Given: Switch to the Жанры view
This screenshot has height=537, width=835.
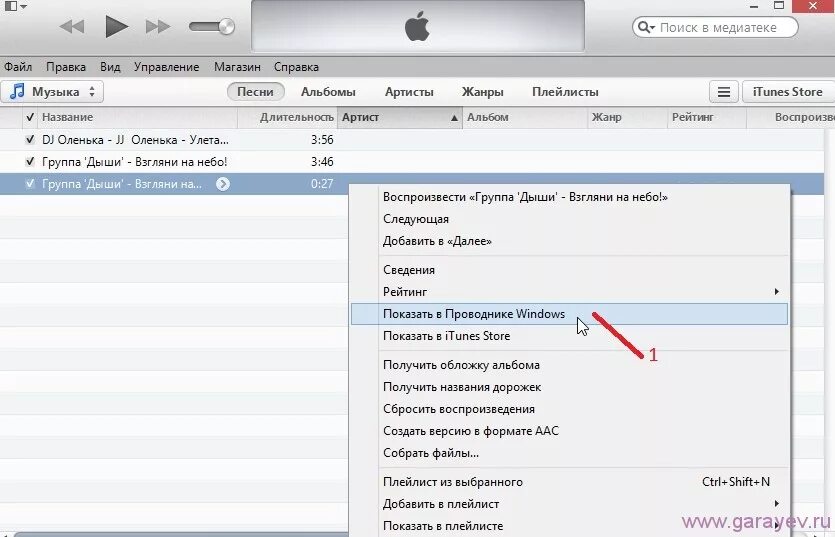Looking at the screenshot, I should pos(482,92).
